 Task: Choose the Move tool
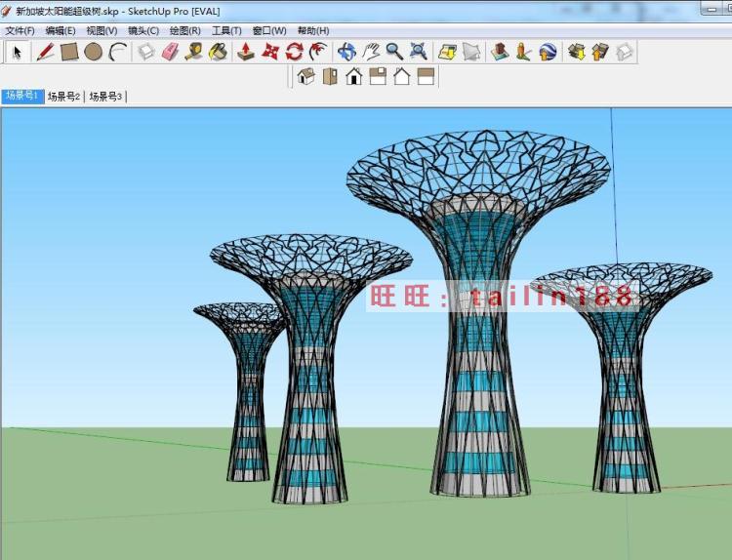269,52
